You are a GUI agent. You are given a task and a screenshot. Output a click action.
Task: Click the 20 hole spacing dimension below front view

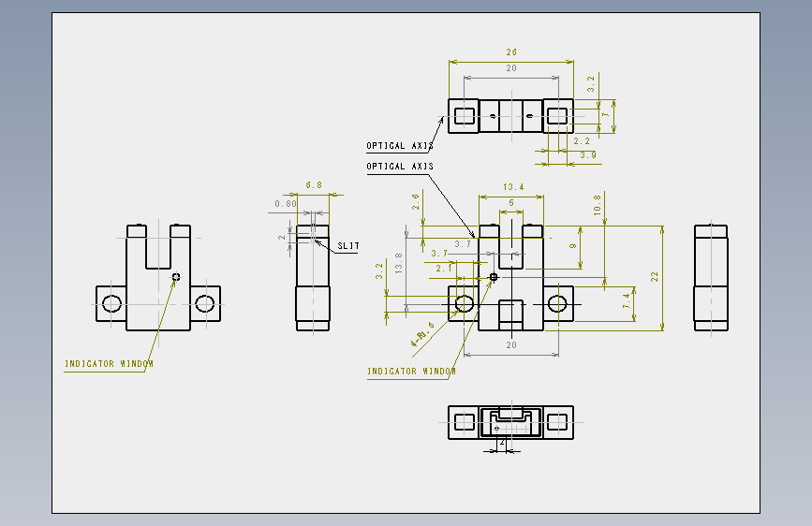click(511, 344)
